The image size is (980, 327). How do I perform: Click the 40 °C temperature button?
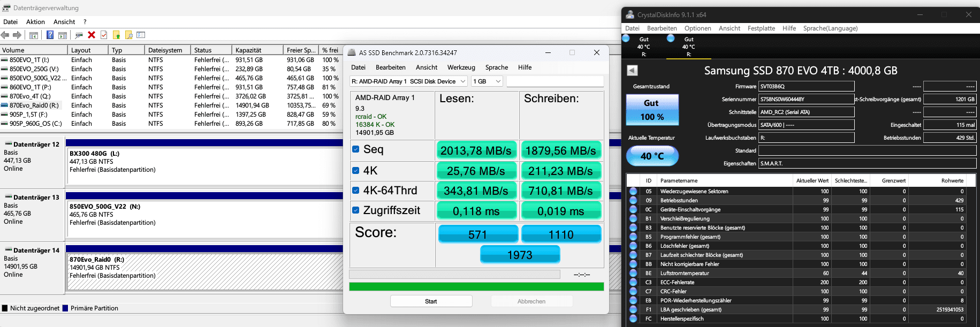[x=652, y=156]
